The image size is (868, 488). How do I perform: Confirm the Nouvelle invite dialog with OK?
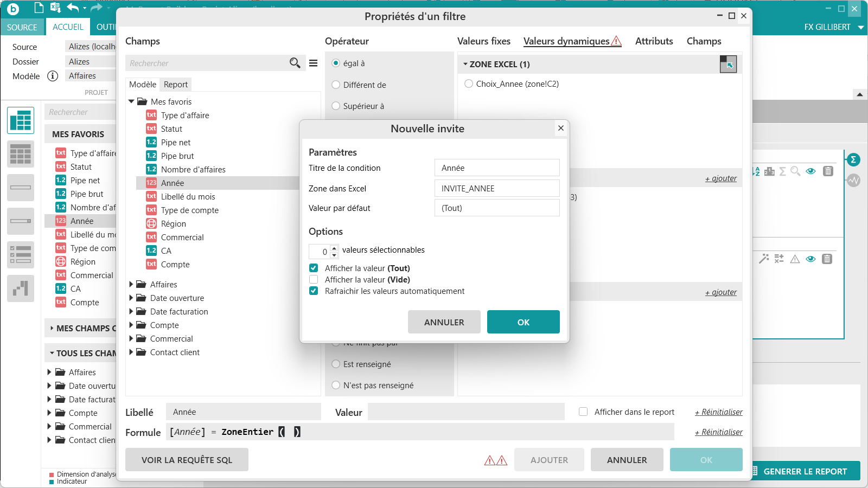pos(523,322)
